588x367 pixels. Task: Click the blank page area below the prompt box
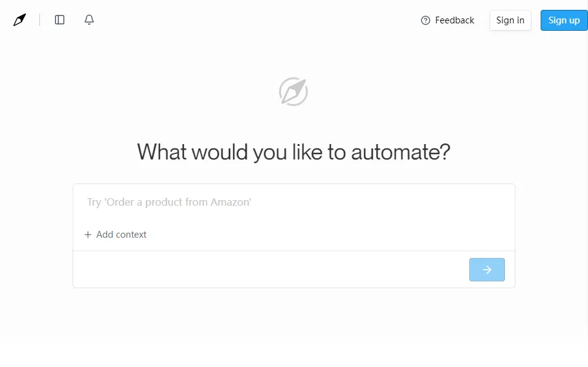point(293,323)
